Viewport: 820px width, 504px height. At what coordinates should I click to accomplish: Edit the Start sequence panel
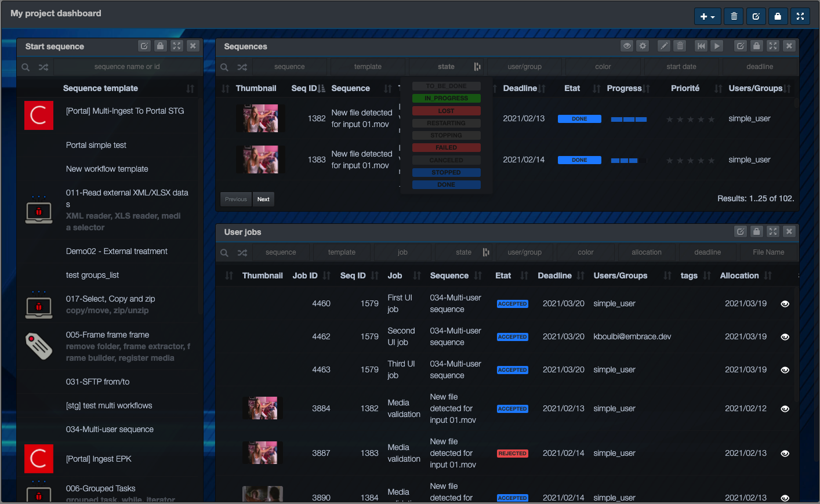144,46
